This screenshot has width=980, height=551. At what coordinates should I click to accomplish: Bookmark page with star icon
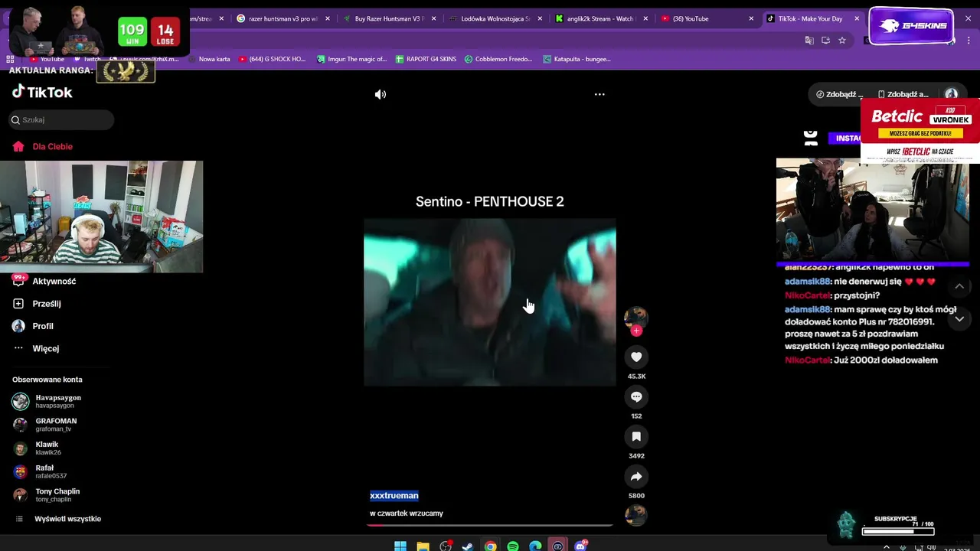click(842, 40)
